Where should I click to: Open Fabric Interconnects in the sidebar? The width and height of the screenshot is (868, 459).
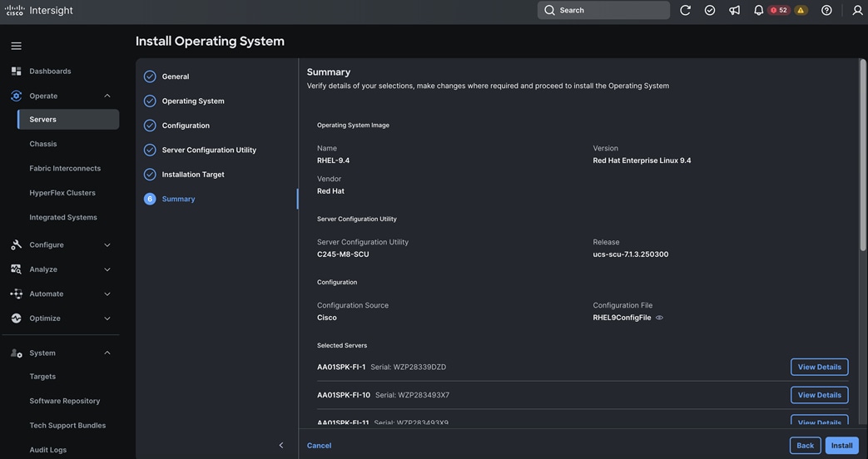click(x=65, y=168)
